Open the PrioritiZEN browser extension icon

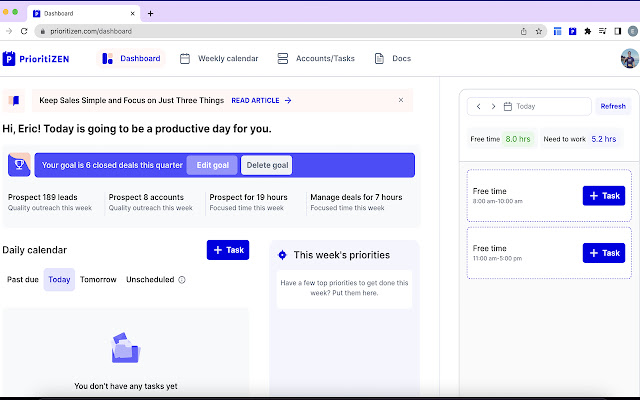pyautogui.click(x=573, y=31)
